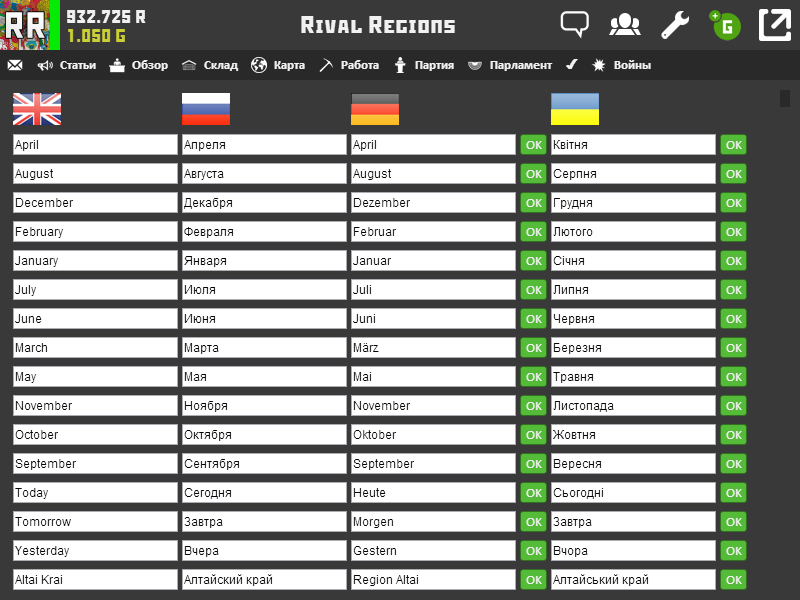Select the Ukrainian flag

click(575, 109)
